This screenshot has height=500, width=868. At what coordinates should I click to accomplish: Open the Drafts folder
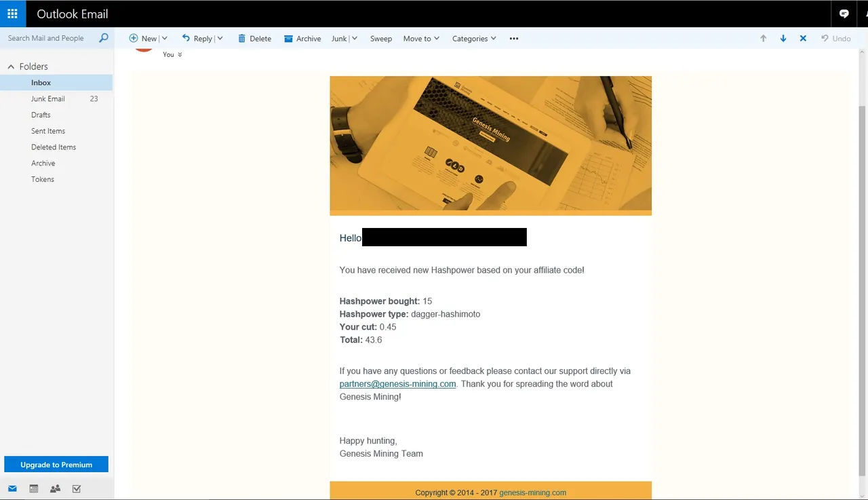41,115
